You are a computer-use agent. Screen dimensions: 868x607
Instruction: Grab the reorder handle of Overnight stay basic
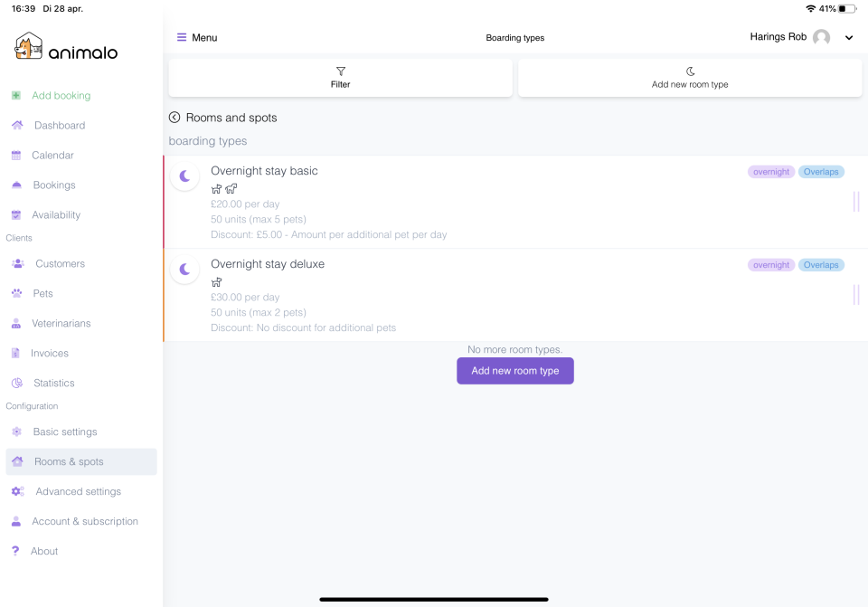(x=856, y=202)
